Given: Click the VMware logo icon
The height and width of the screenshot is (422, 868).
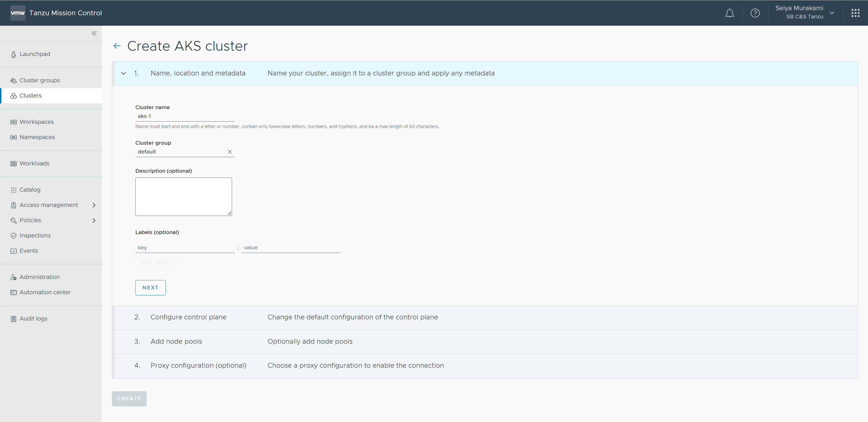Looking at the screenshot, I should pos(18,13).
